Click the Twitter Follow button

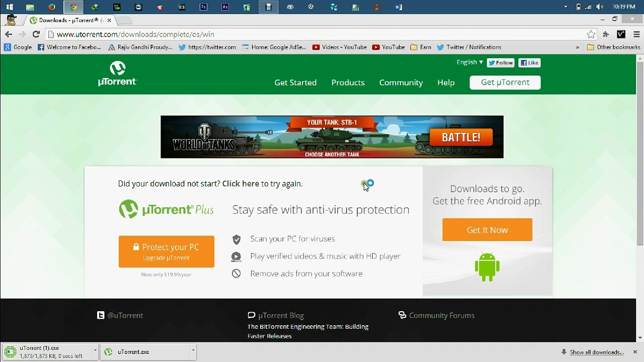point(501,63)
